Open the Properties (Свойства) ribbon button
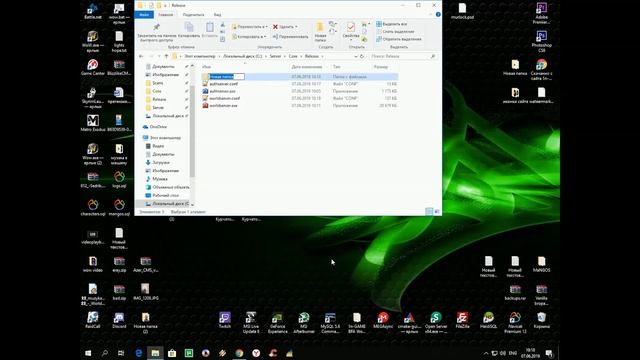 (351, 31)
